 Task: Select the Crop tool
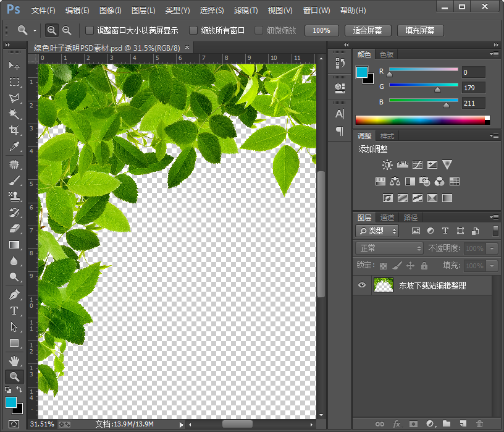(14, 130)
